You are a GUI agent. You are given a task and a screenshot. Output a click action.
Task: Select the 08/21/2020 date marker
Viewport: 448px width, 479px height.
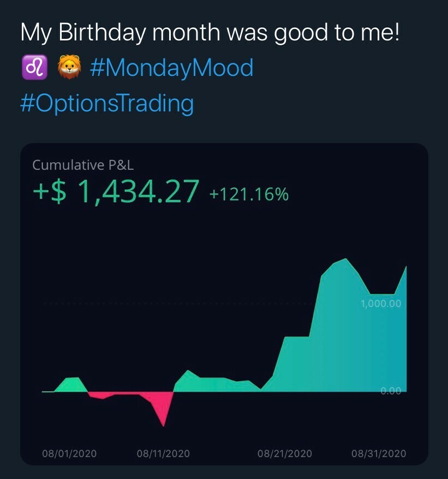click(x=285, y=453)
